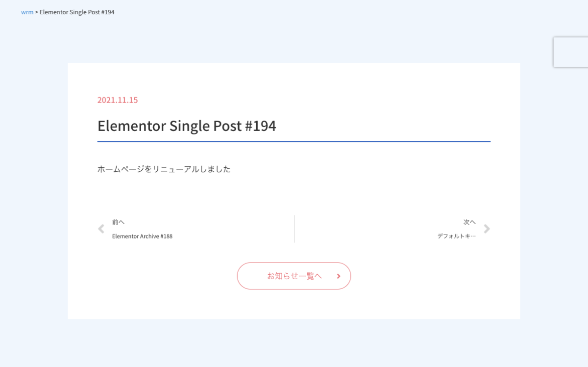
Task: Click the 次へ next label
Action: click(x=469, y=222)
